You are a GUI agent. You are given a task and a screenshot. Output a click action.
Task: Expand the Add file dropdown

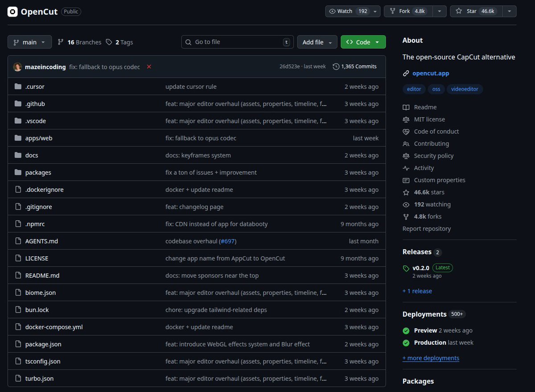click(x=317, y=42)
